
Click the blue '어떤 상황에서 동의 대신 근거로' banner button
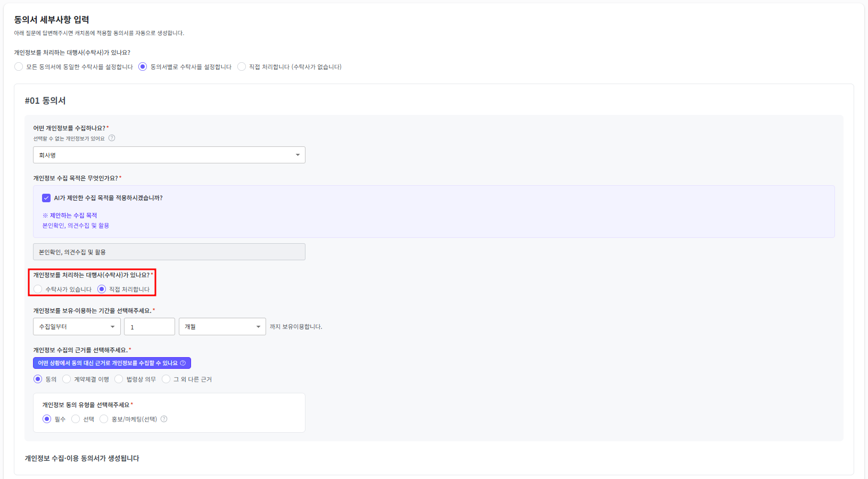tap(112, 363)
